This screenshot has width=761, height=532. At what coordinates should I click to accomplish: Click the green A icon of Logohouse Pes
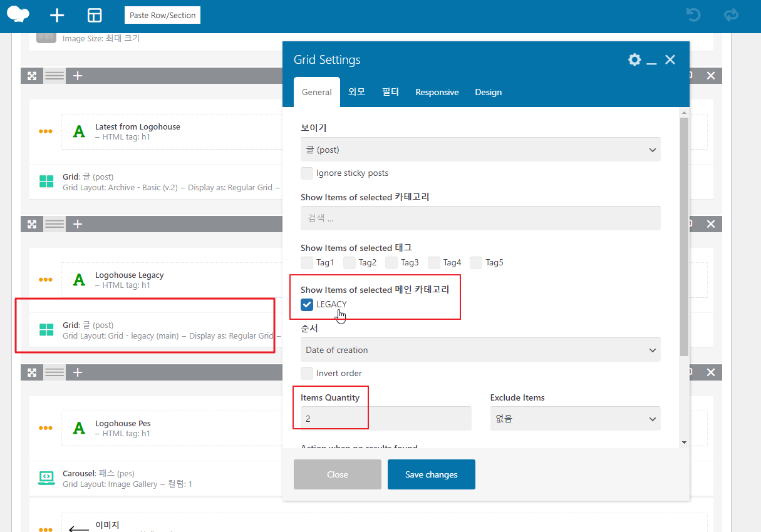(x=79, y=428)
